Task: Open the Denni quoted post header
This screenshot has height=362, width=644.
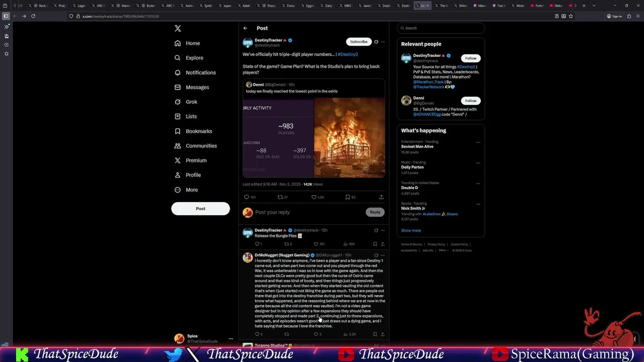Action: (x=270, y=85)
